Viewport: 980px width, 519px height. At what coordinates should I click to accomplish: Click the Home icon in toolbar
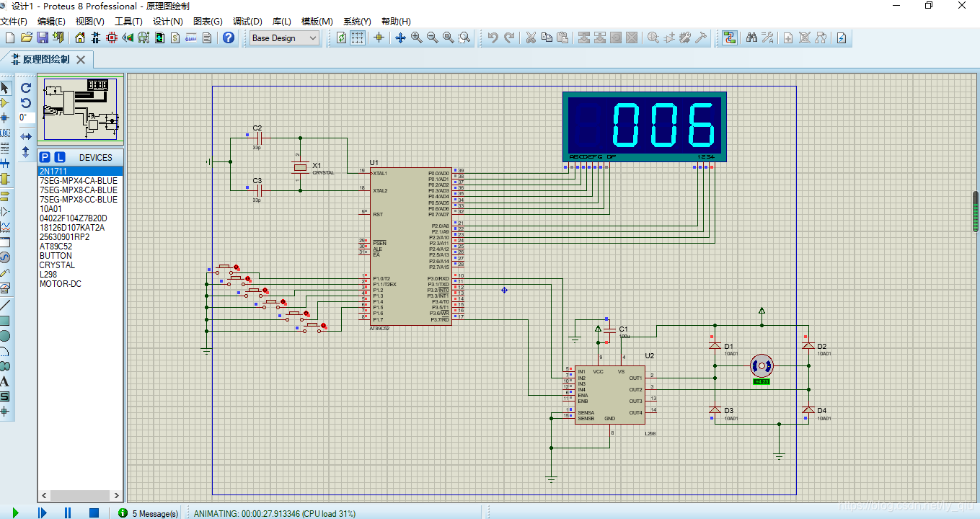point(79,37)
